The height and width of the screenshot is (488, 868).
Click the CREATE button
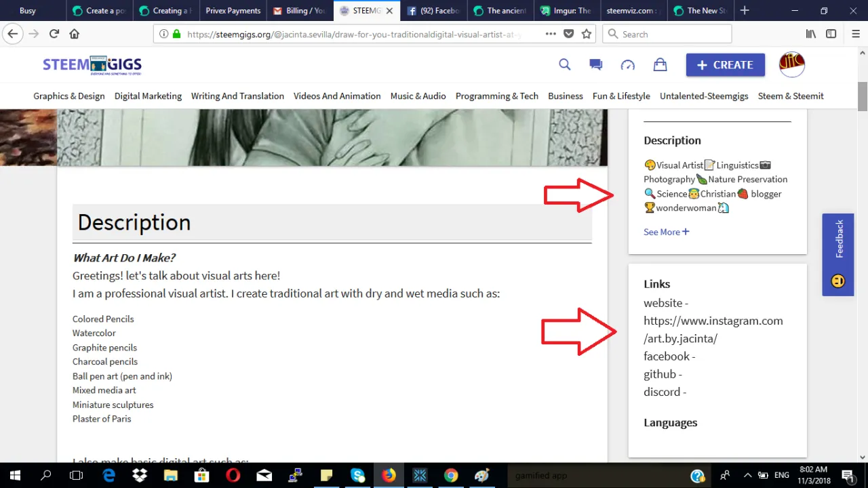click(x=726, y=65)
